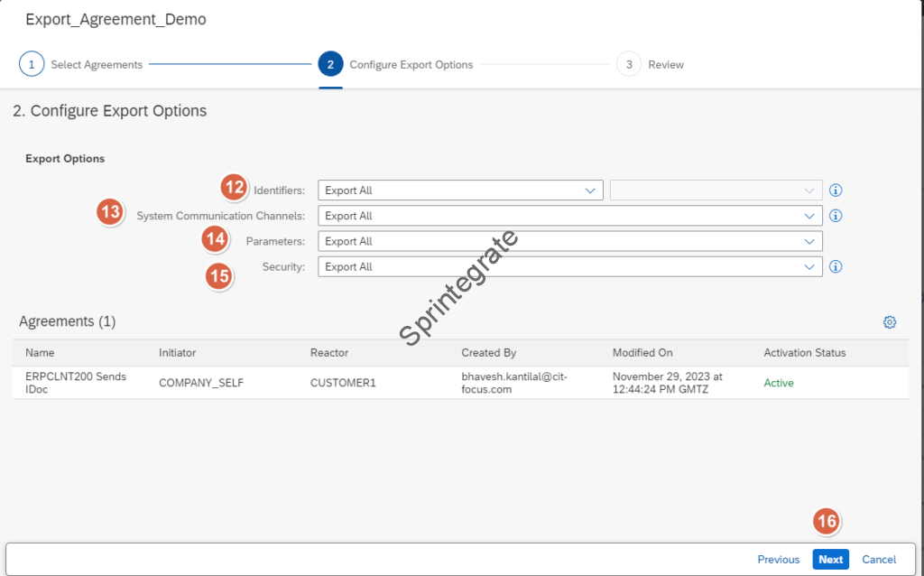
Task: Cancel the export wizard
Action: 879,560
